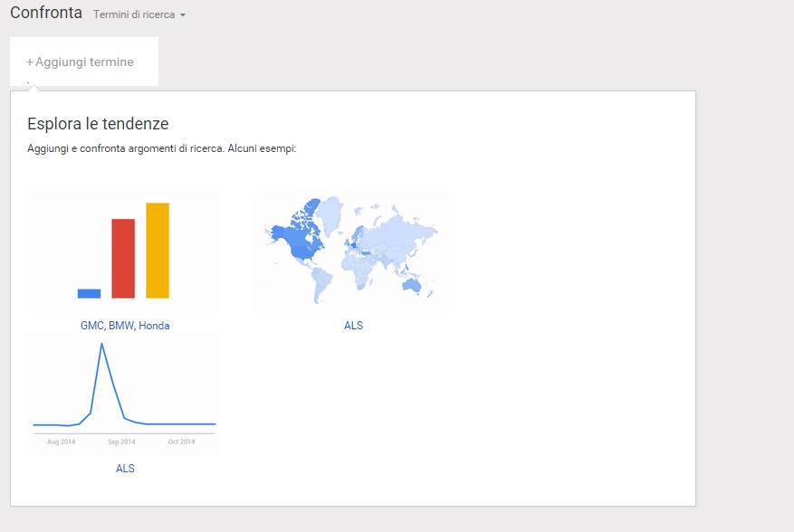The image size is (794, 532).
Task: Click the plus icon beside Aggiungi termine
Action: point(30,62)
